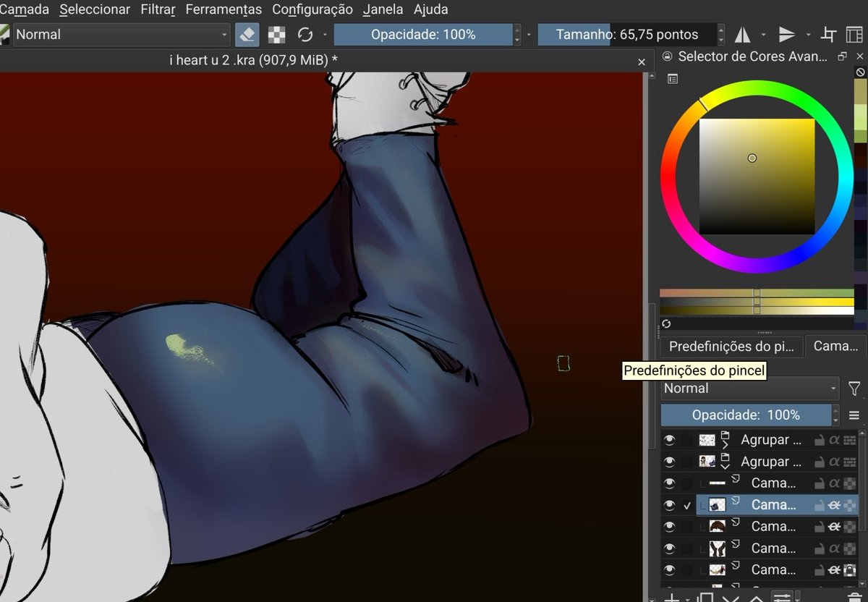This screenshot has height=602, width=868.
Task: Open the brush blending mode Normal dropdown
Action: (119, 33)
